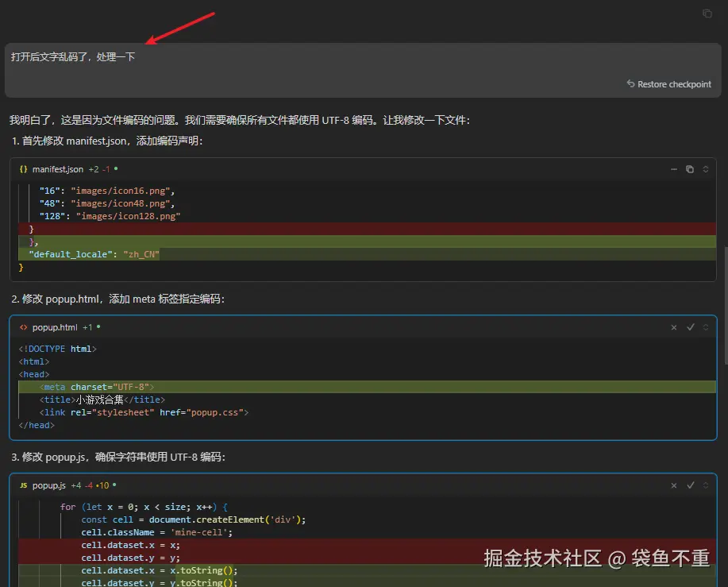Open more options on the manifest.json block
Viewport: 728px width, 587px height.
[x=674, y=169]
